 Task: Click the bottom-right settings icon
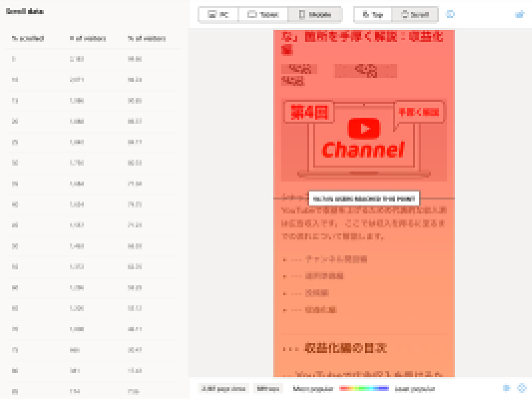click(x=521, y=388)
